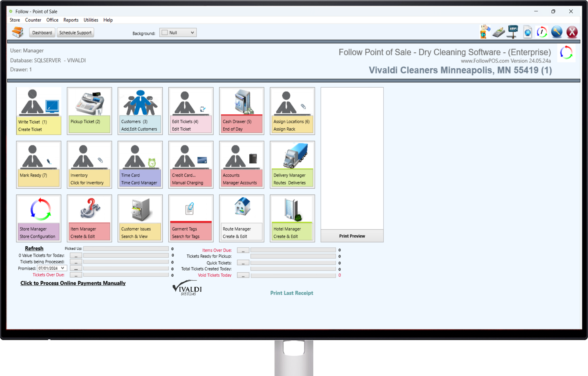Click the Refresh link
This screenshot has width=588, height=376.
click(x=34, y=248)
